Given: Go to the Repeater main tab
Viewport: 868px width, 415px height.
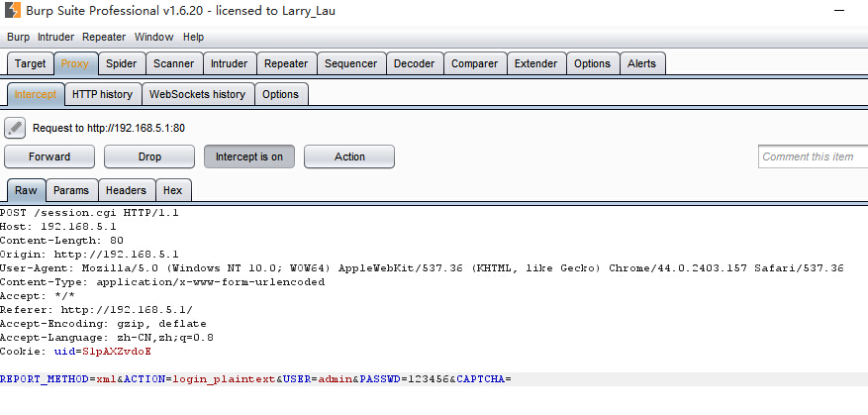Looking at the screenshot, I should [286, 63].
